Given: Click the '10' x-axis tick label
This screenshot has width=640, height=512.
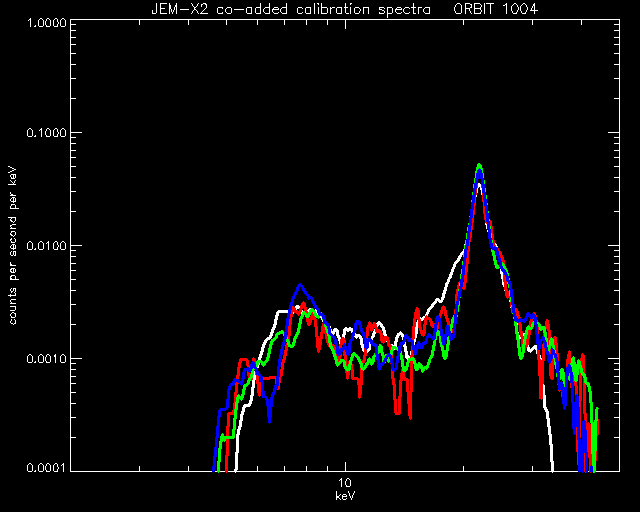Looking at the screenshot, I should coord(345,483).
